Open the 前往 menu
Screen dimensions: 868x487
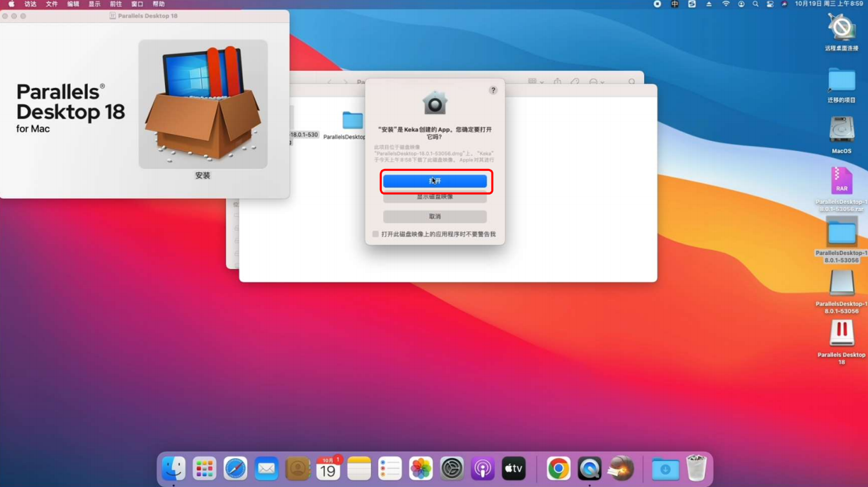pyautogui.click(x=115, y=4)
